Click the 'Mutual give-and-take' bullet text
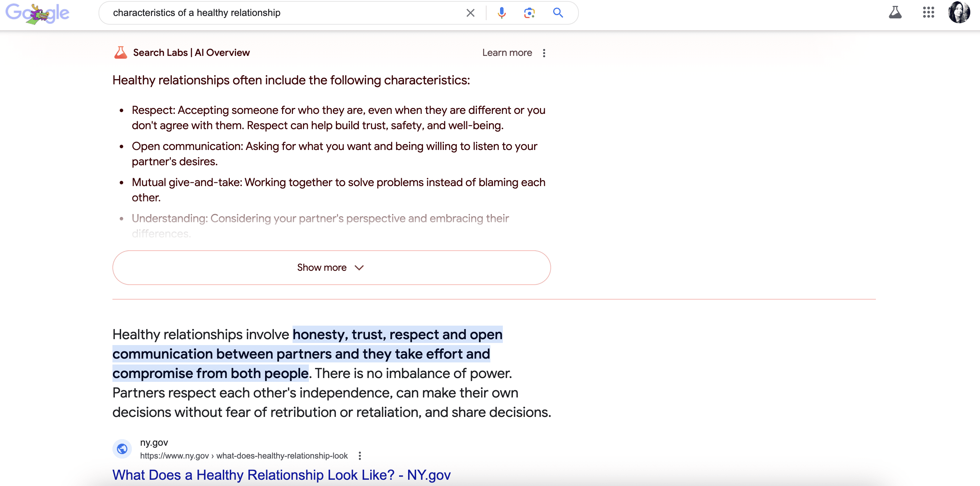The width and height of the screenshot is (980, 486). pyautogui.click(x=339, y=190)
